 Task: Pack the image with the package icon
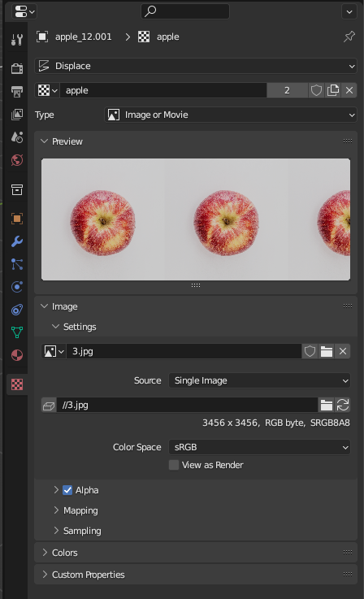tap(49, 405)
